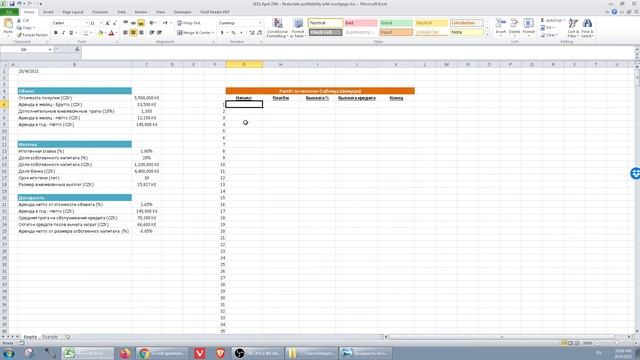Click the Orientation text-rotation icon
The height and width of the screenshot is (360, 640).
(153, 23)
